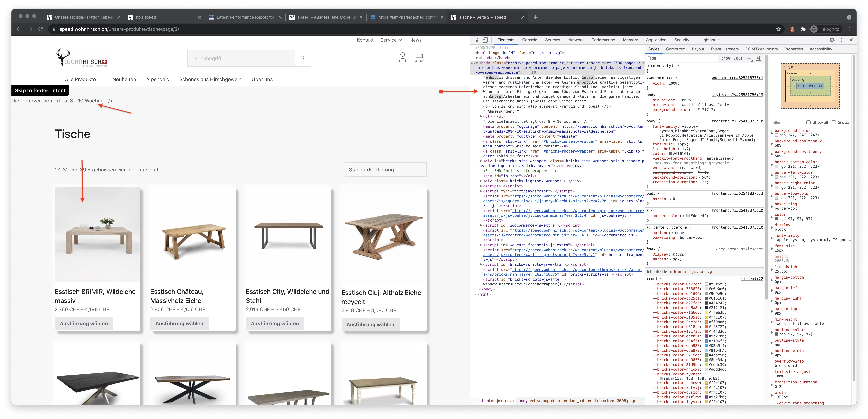Expand the <ul> node in the DOM tree
Viewport: 868px width, 419px height.
[x=481, y=116]
